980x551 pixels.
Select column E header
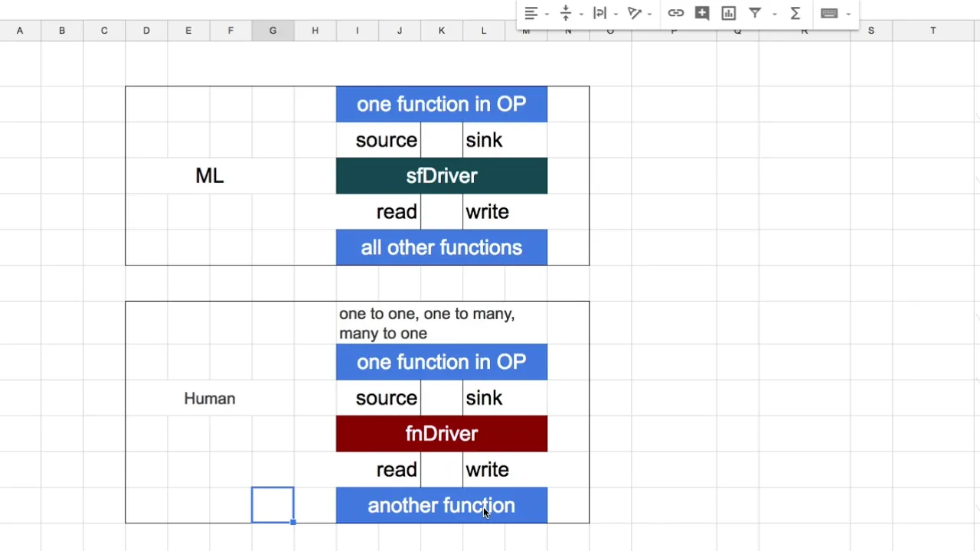[x=188, y=31]
